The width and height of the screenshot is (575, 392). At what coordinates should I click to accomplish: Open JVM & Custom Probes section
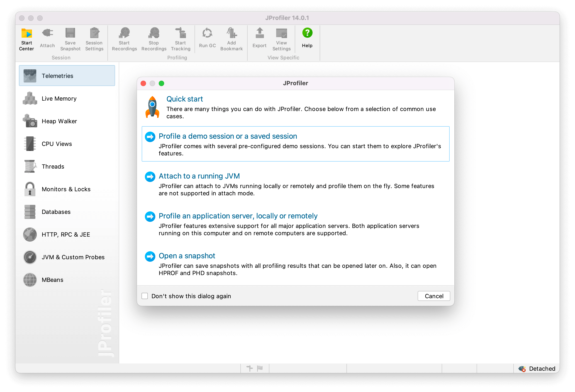[67, 257]
